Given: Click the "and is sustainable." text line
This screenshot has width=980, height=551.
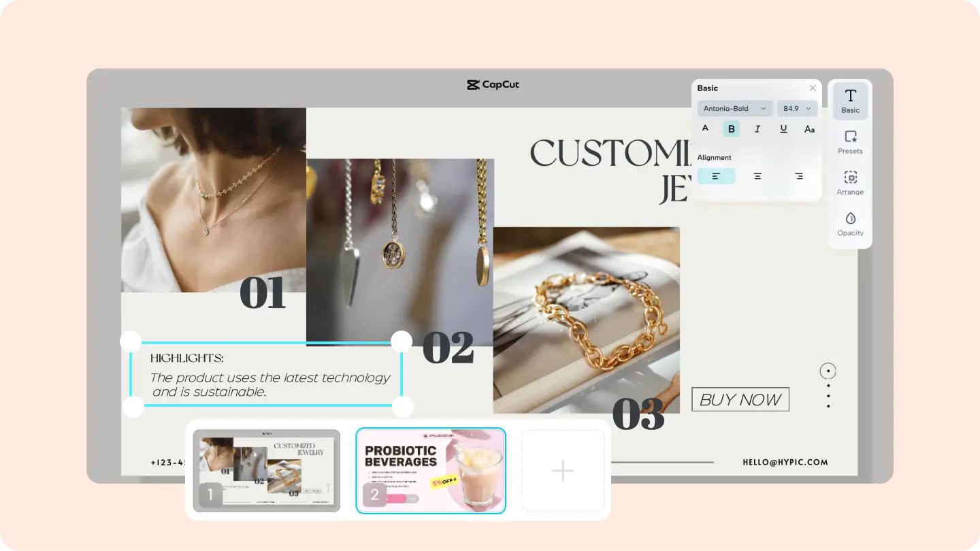Looking at the screenshot, I should click(210, 392).
